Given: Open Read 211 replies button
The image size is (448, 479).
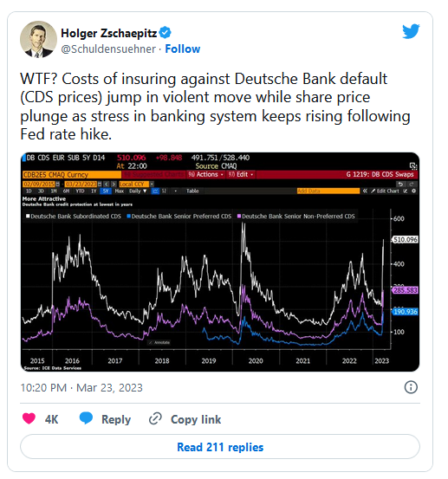Looking at the screenshot, I should [220, 447].
